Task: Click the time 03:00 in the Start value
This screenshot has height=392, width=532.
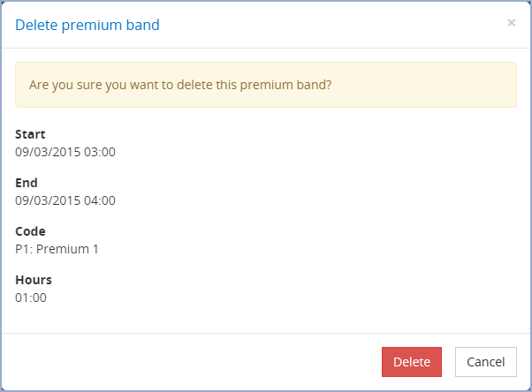Action: [x=100, y=152]
